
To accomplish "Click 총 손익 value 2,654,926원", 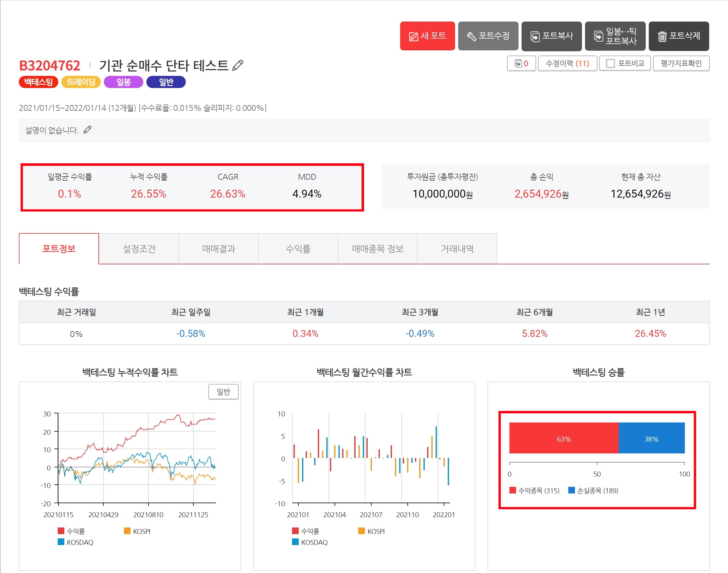I will [542, 194].
